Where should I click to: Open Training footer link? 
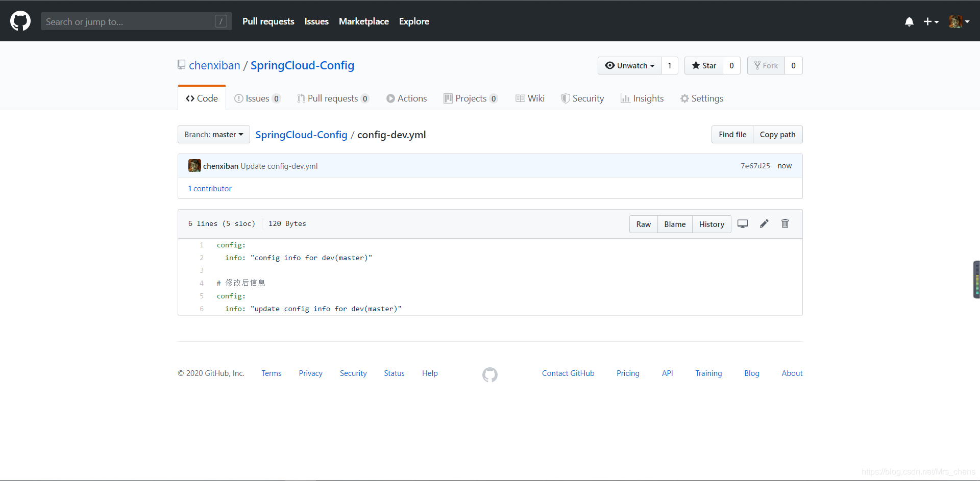coord(708,373)
